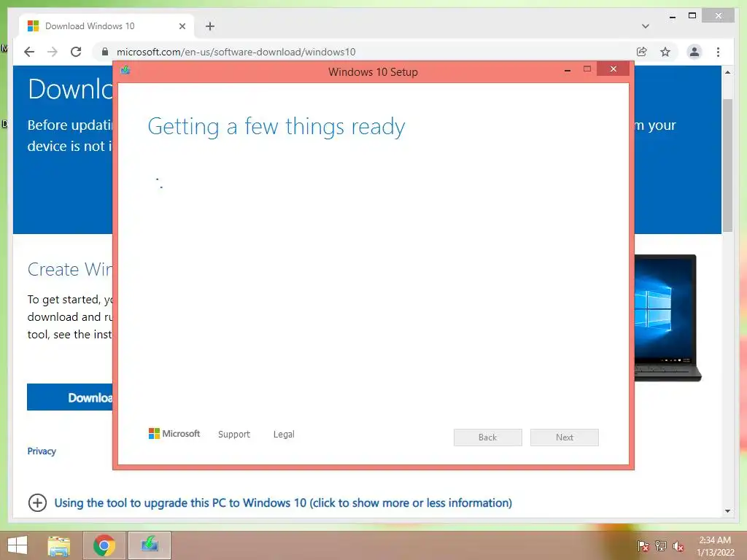Minimize the Windows 10 Setup window
Screen dimensions: 747x560
pos(568,70)
